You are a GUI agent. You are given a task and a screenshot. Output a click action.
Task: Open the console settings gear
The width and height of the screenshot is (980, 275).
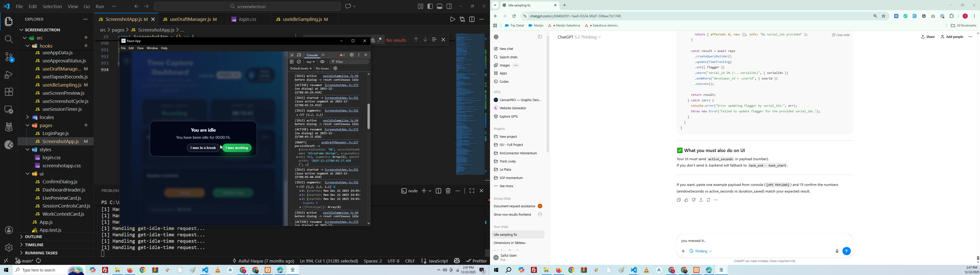click(336, 69)
